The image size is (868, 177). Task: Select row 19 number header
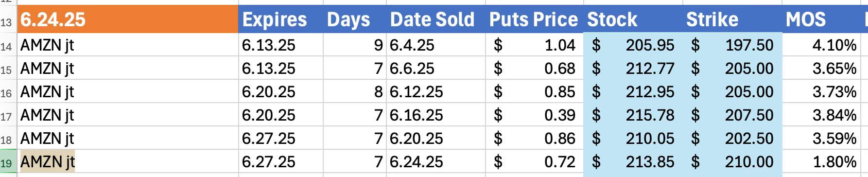(x=8, y=162)
